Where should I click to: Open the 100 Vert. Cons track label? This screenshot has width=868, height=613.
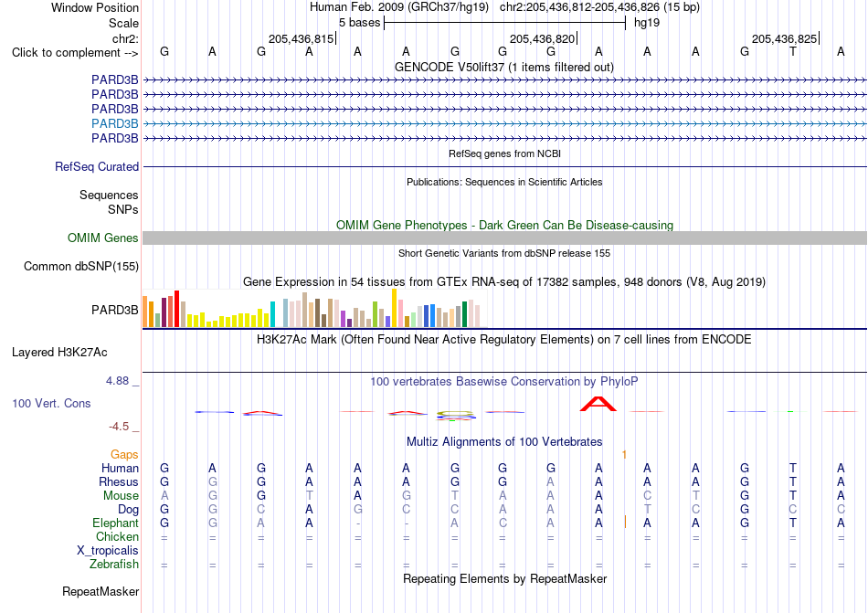click(51, 403)
